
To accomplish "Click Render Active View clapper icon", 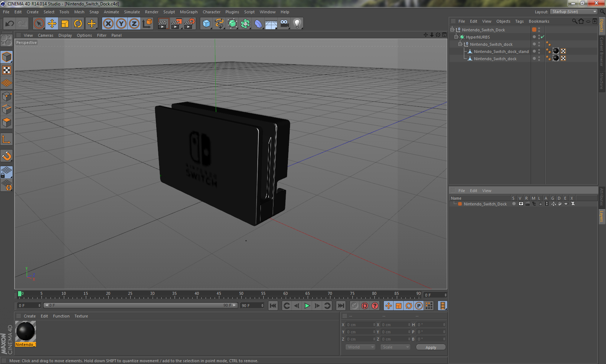I will point(163,24).
